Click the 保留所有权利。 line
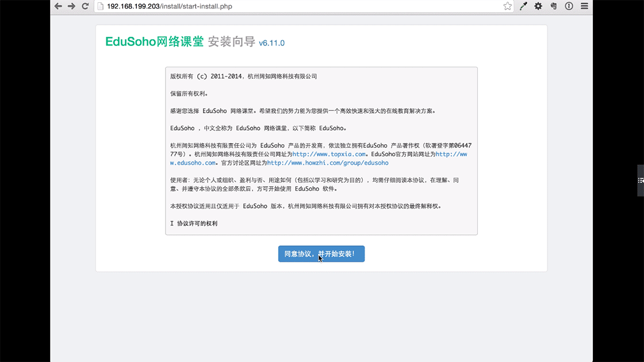 tap(189, 94)
